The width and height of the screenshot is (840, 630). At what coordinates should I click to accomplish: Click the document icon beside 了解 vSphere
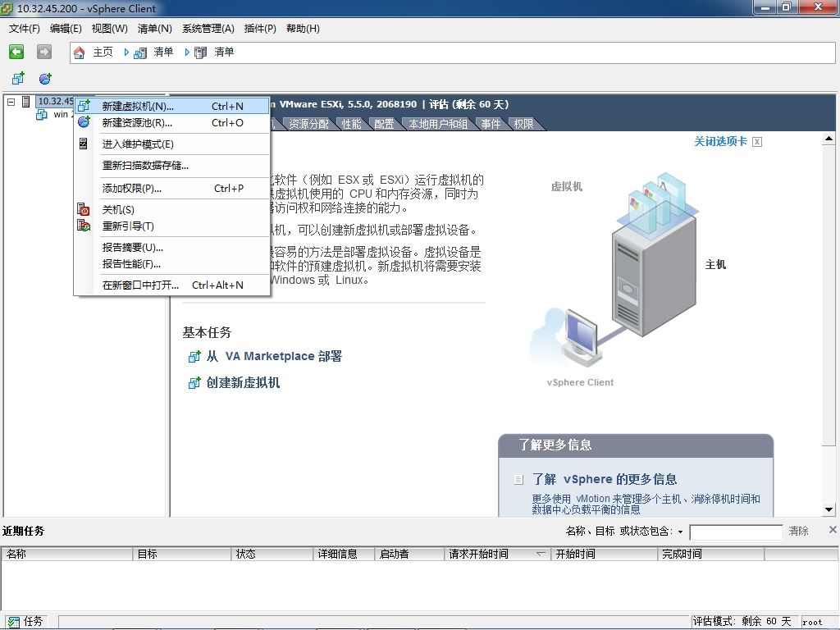pos(518,479)
